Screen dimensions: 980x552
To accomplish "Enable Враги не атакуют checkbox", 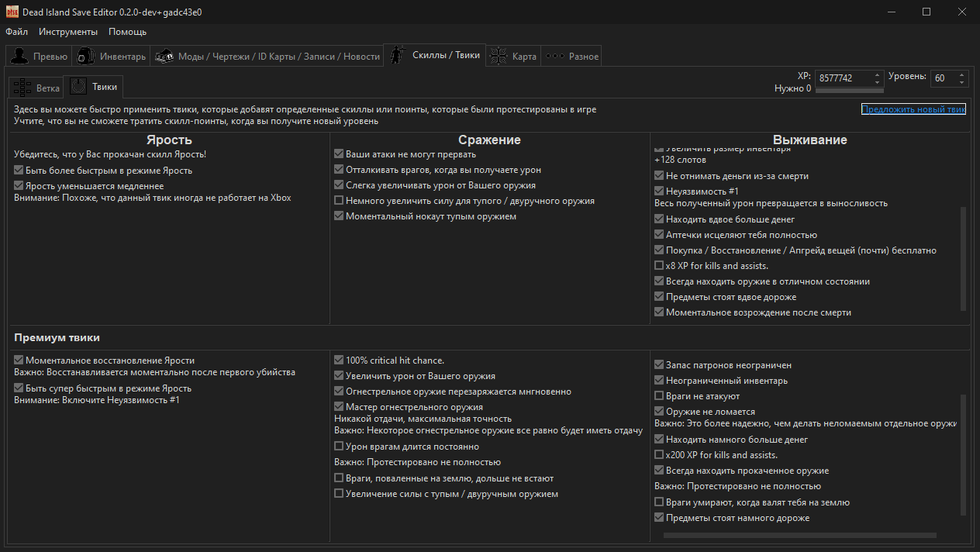I will tap(659, 396).
